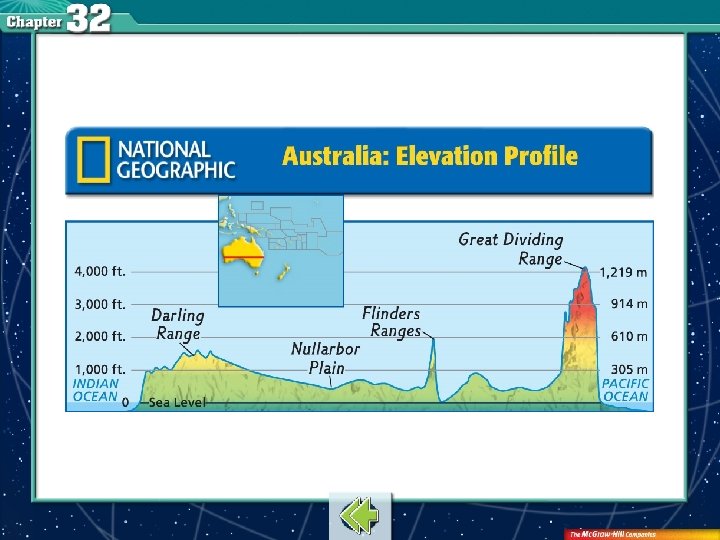720x540 pixels.
Task: Click the '3,000 ft.' axis value
Action: pos(100,304)
